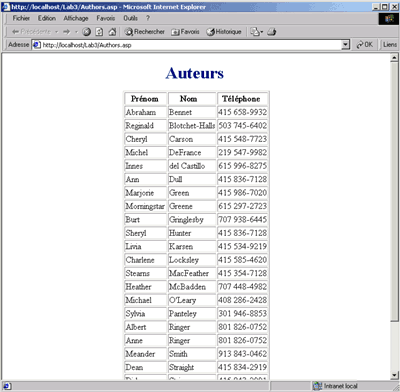Expand the forward history dropdown arrow

(x=76, y=32)
